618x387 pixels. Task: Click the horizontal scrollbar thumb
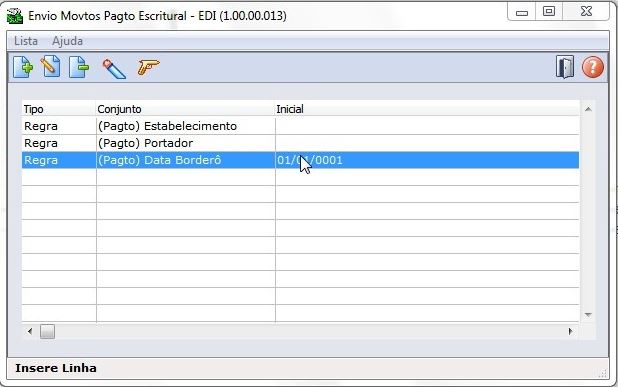[47, 331]
